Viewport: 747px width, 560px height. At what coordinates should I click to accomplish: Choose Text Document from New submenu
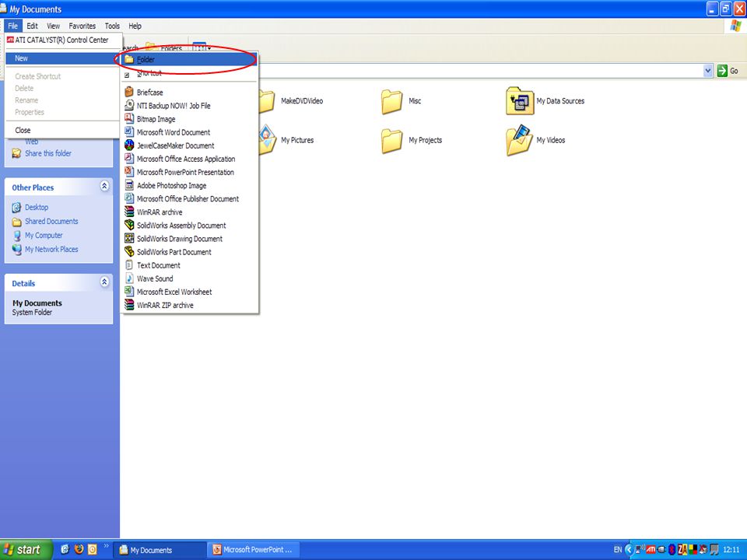[189, 265]
